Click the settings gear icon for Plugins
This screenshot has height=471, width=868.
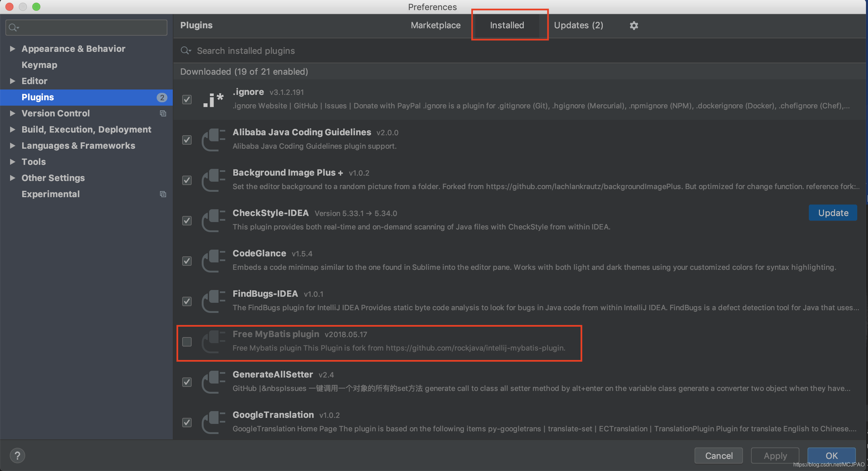click(x=634, y=26)
